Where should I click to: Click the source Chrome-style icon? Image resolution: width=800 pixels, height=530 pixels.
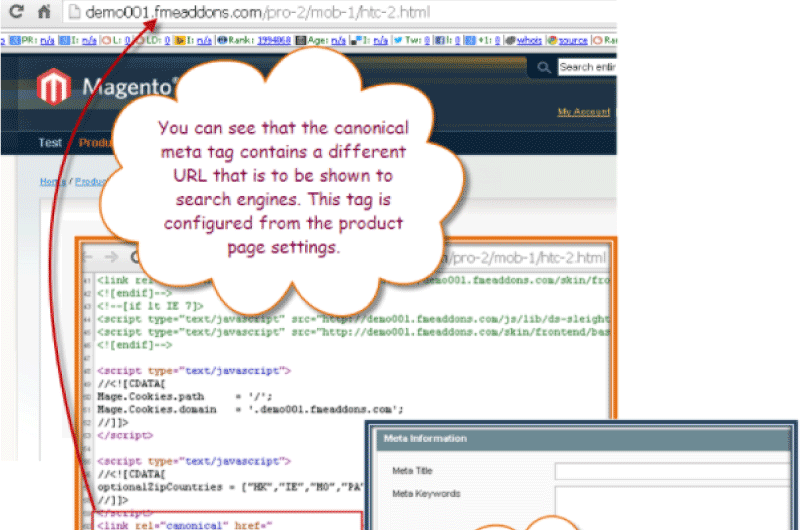552,40
